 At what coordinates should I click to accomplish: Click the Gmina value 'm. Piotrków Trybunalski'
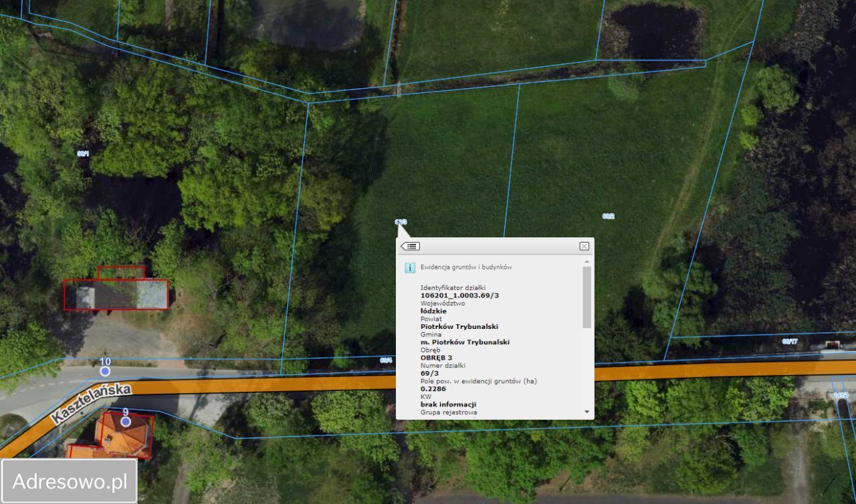465,342
